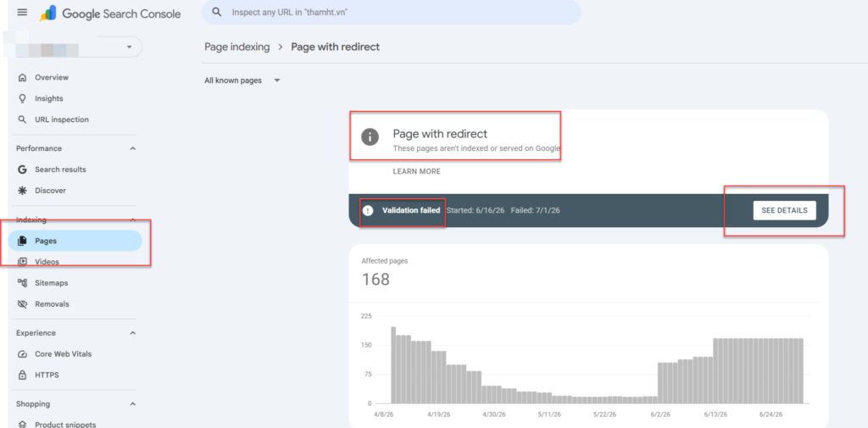Click the Core Web Vitals gauge icon

(22, 353)
